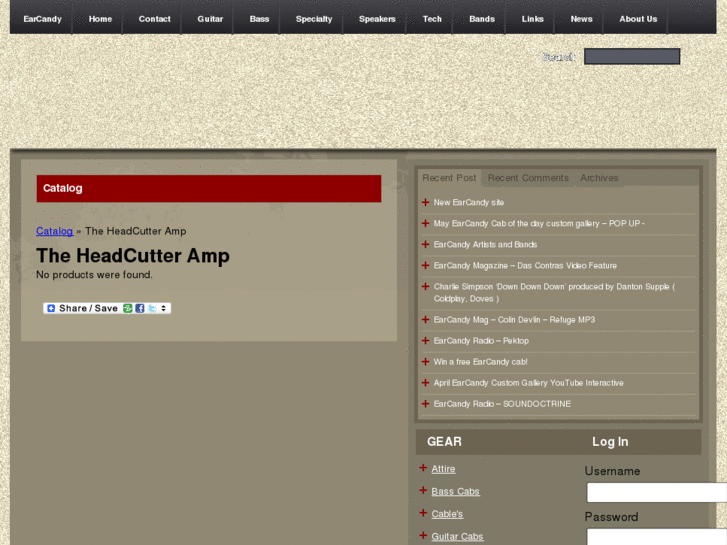Open Colin Devlin Refuge MP3 post

(514, 320)
